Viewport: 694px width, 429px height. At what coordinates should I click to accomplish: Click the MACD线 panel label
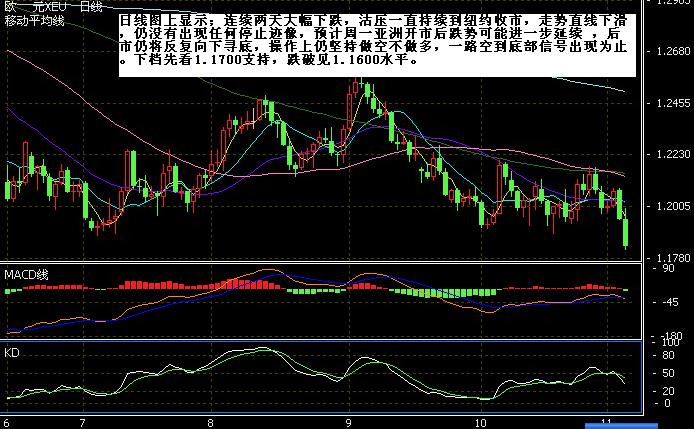pos(26,275)
